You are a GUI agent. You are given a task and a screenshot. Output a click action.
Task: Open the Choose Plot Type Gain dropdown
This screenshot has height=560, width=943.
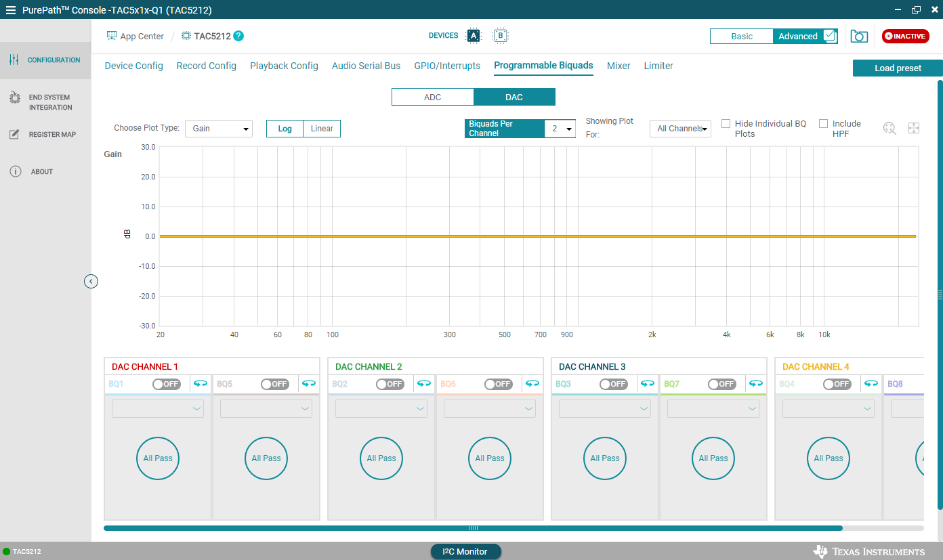[x=218, y=129]
